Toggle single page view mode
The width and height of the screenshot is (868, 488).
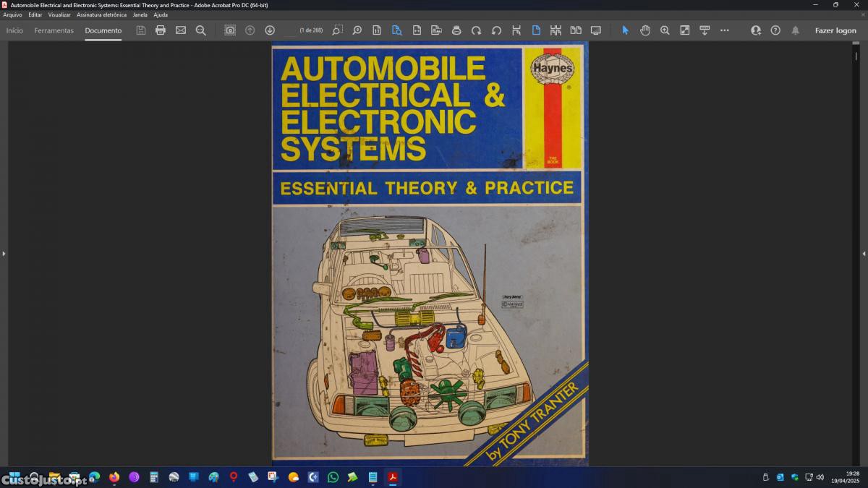tap(536, 30)
